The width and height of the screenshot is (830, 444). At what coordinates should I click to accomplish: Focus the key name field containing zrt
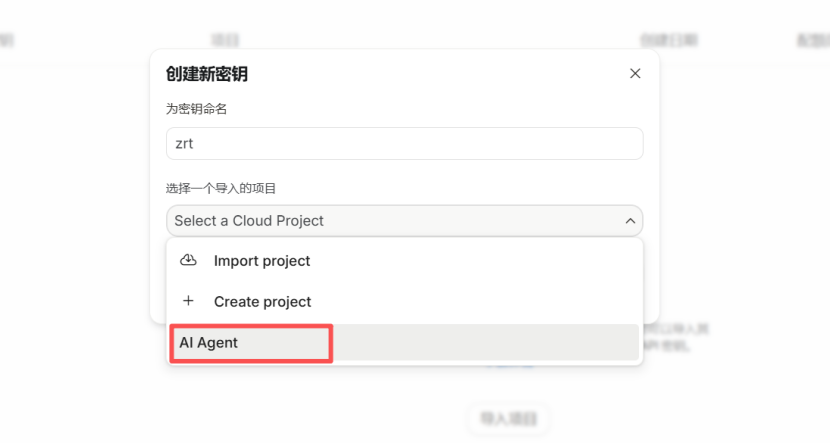coord(404,143)
